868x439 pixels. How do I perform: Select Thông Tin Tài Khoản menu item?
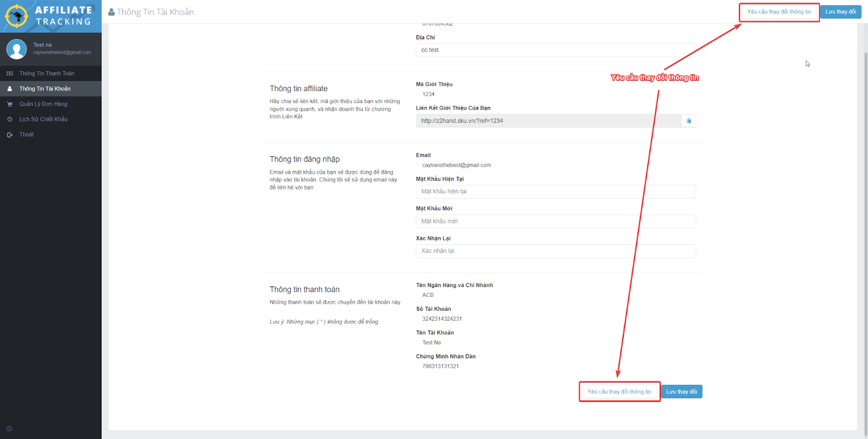50,88
